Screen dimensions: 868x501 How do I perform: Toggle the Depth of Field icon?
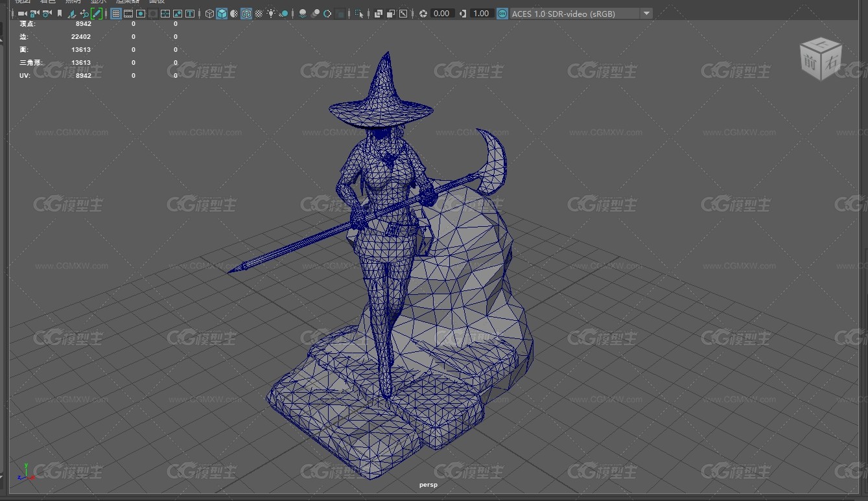click(x=340, y=13)
